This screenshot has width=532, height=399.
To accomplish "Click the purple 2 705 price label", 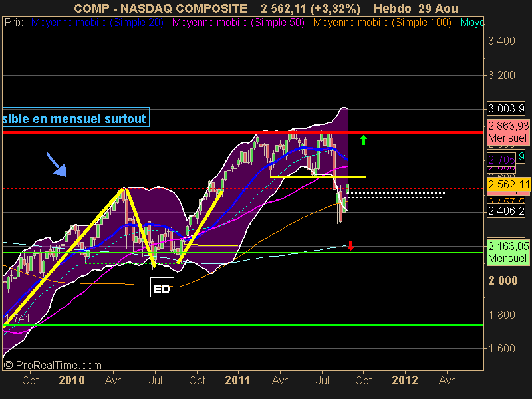I will pos(502,159).
